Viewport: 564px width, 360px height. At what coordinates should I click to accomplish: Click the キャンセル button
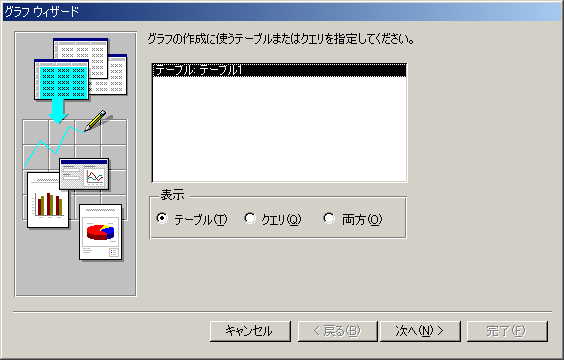click(250, 331)
